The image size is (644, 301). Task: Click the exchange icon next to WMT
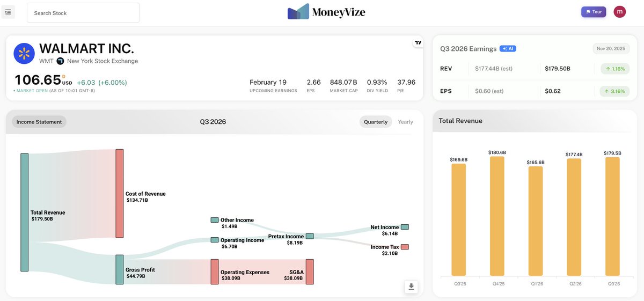coord(60,61)
